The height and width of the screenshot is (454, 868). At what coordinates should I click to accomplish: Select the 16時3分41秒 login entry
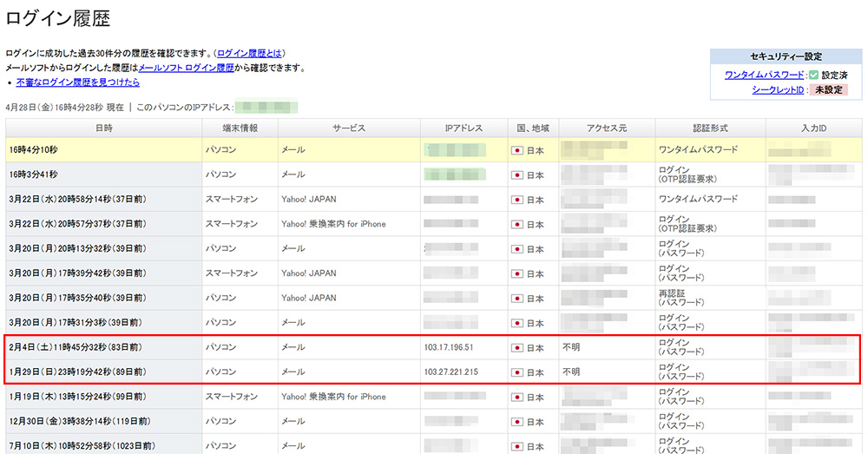[434, 174]
